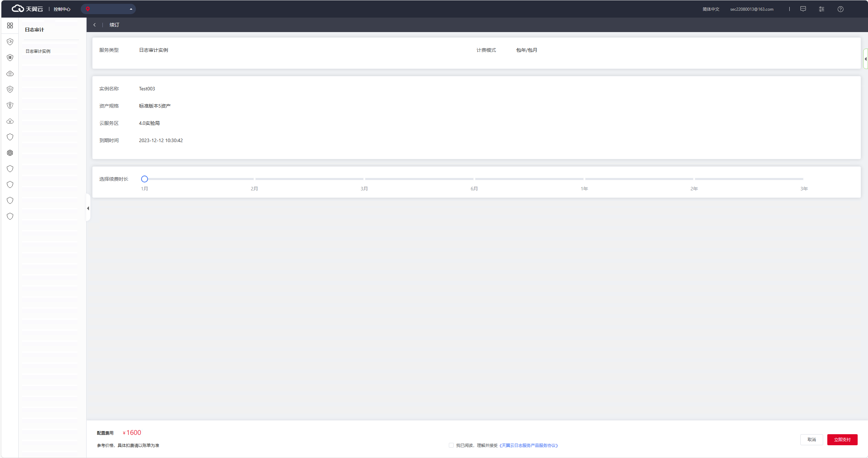Image resolution: width=868 pixels, height=458 pixels.
Task: Switch language via 简体中文
Action: (711, 9)
